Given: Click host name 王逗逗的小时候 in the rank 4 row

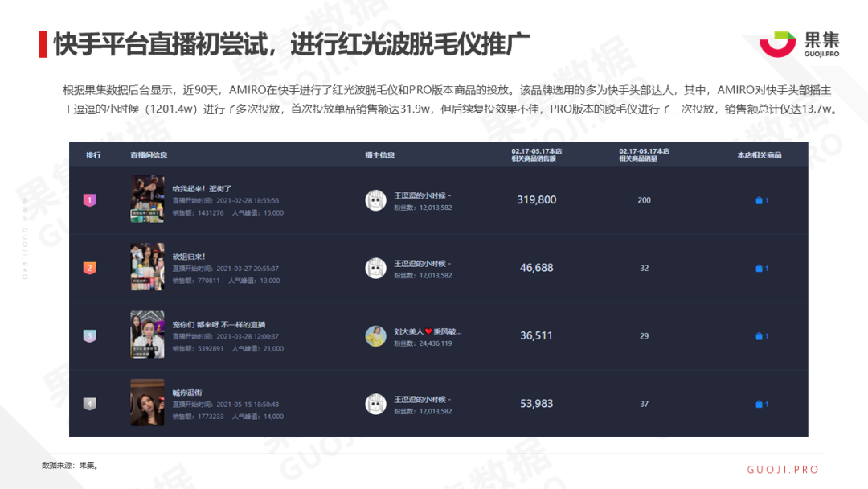Looking at the screenshot, I should coord(423,399).
